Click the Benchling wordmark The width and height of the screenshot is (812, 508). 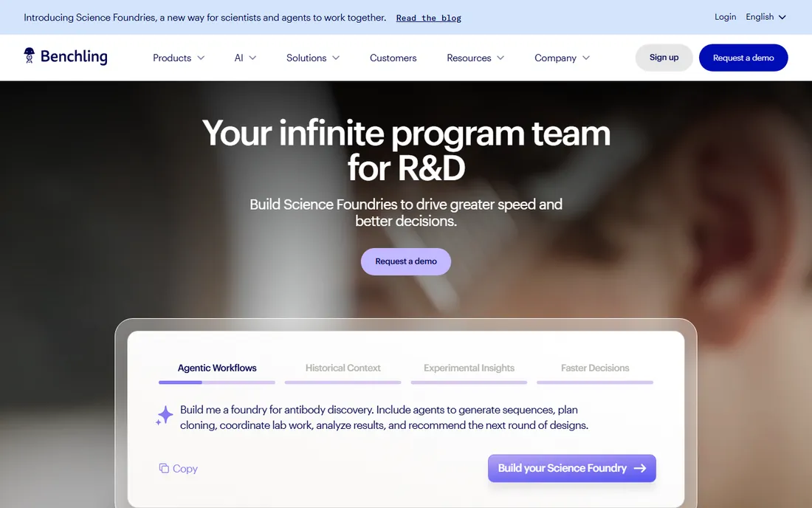pyautogui.click(x=74, y=56)
